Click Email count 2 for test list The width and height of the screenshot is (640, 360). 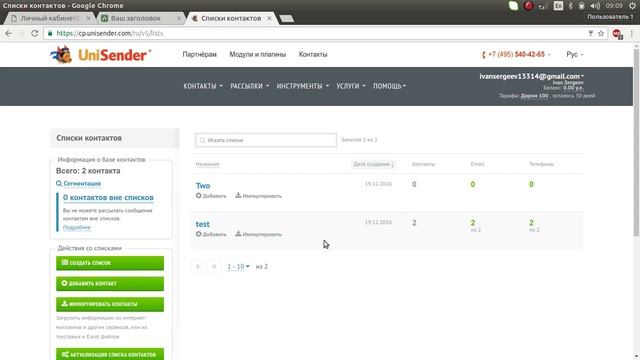(473, 223)
